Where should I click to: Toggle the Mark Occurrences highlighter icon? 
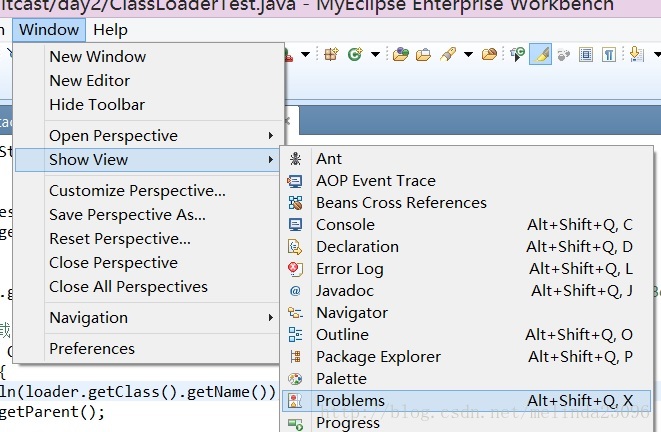click(541, 54)
